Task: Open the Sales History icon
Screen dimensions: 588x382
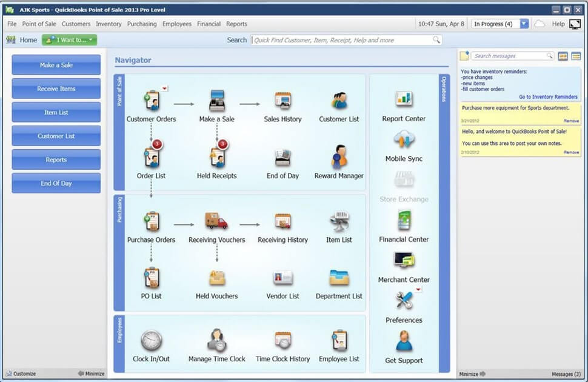Action: coord(282,101)
